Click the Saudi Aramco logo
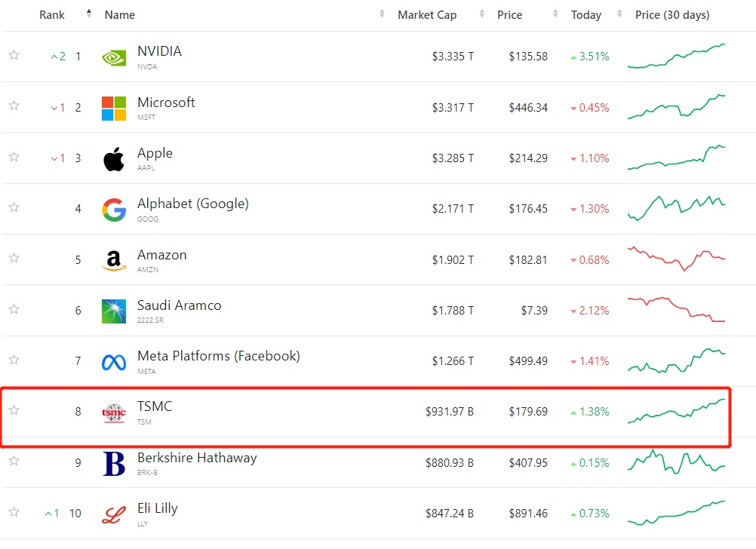756x549 pixels. coord(114,311)
